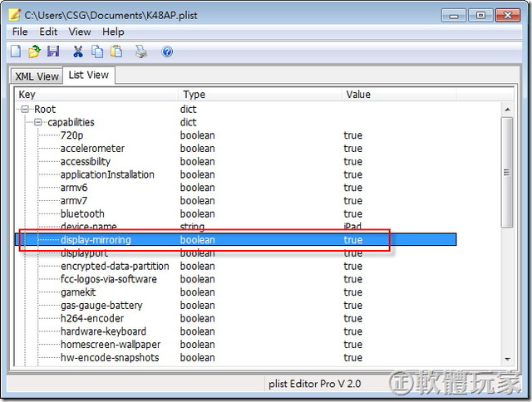
Task: Select the hw-encode-snapshots key
Action: point(110,358)
